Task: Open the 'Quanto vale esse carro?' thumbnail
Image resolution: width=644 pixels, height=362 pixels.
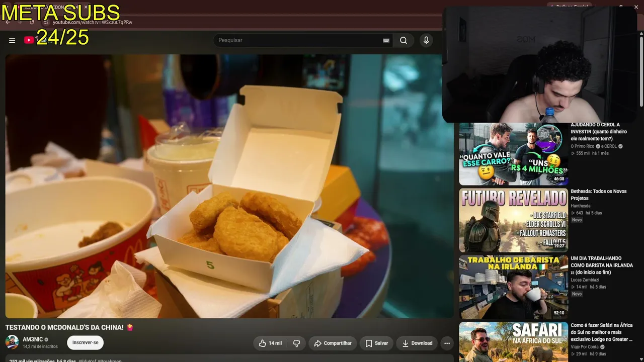Action: 513,154
